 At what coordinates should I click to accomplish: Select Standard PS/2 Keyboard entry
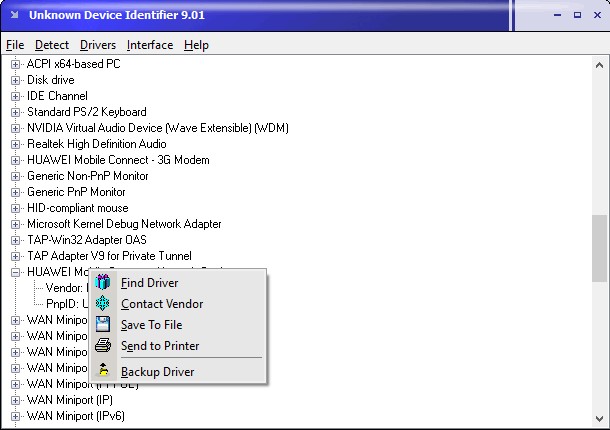pyautogui.click(x=87, y=112)
